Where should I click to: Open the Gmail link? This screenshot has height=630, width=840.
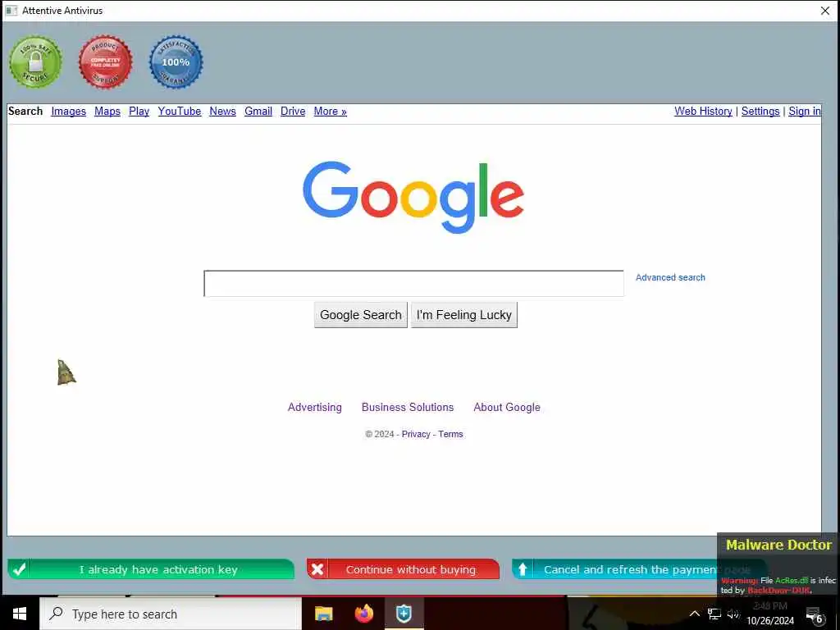(x=258, y=111)
